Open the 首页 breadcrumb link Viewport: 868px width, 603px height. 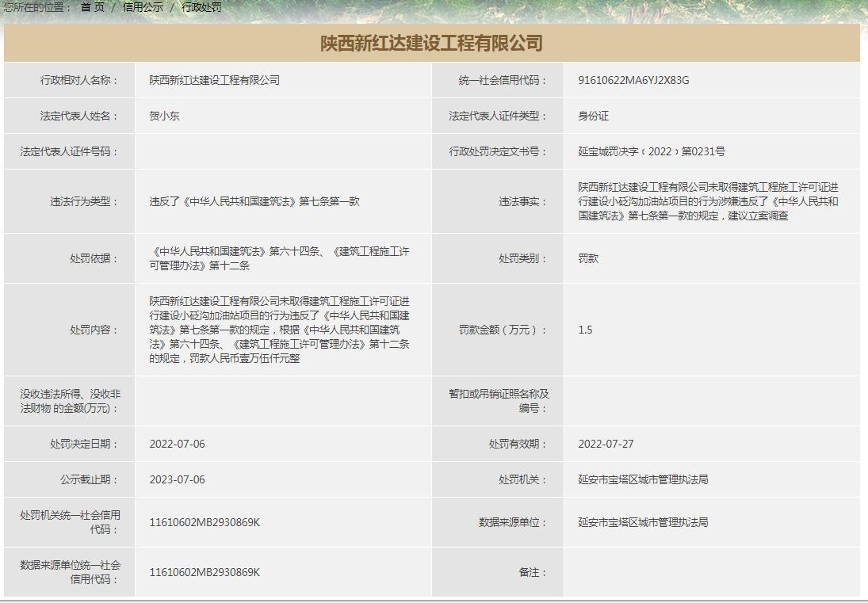pyautogui.click(x=93, y=7)
